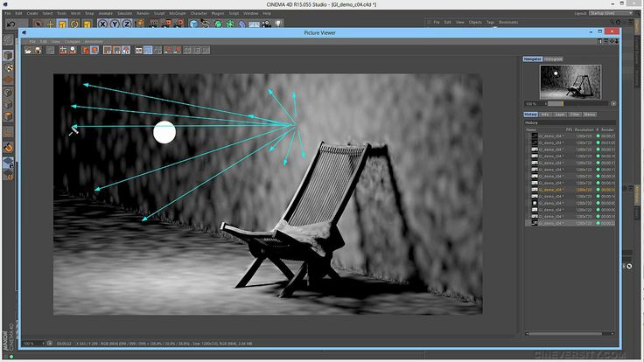Switch to the Navigator tab
The image size is (644, 362).
pos(533,59)
